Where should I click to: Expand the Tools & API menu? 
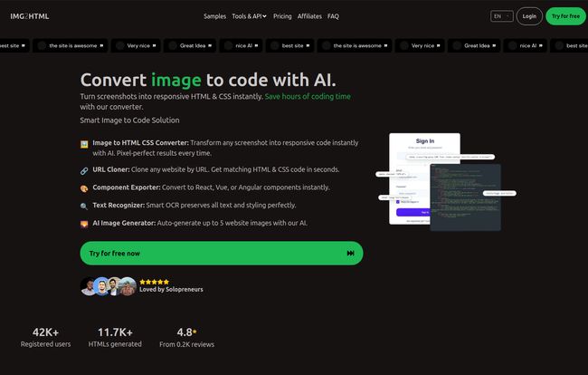coord(249,16)
